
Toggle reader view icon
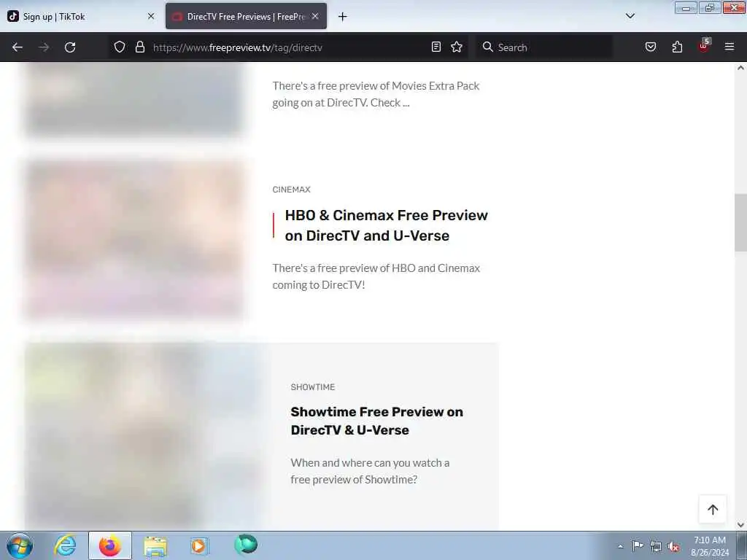point(436,47)
